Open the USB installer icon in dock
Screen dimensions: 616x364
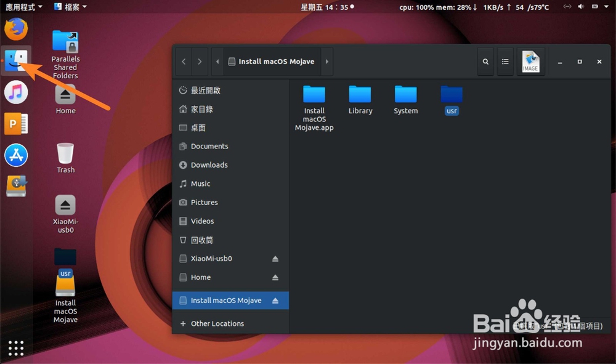16,187
